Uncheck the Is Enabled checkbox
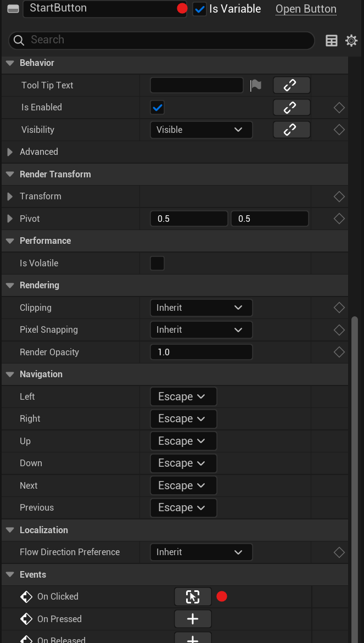The image size is (364, 643). pos(158,108)
